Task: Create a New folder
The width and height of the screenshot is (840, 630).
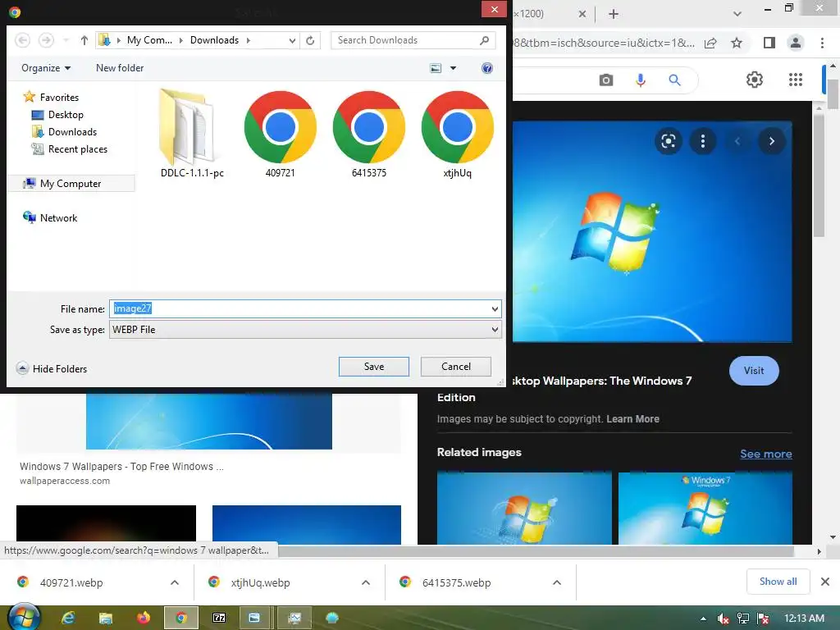Action: tap(120, 68)
